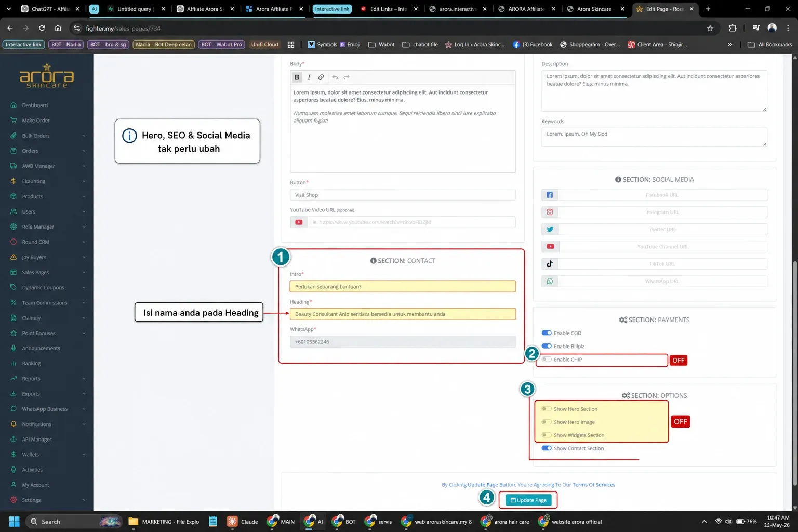Image resolution: width=798 pixels, height=532 pixels.
Task: Expand the Sales Pages sidebar menu
Action: coord(47,272)
